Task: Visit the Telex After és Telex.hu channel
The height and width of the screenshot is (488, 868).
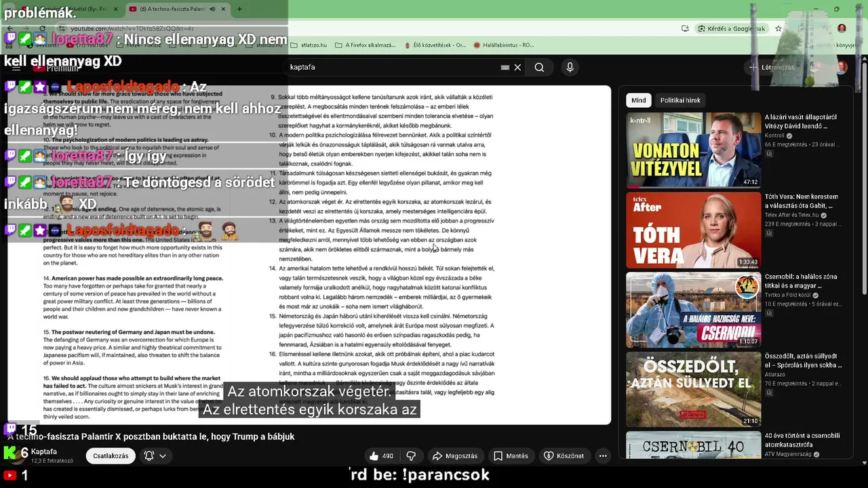Action: coord(792,215)
